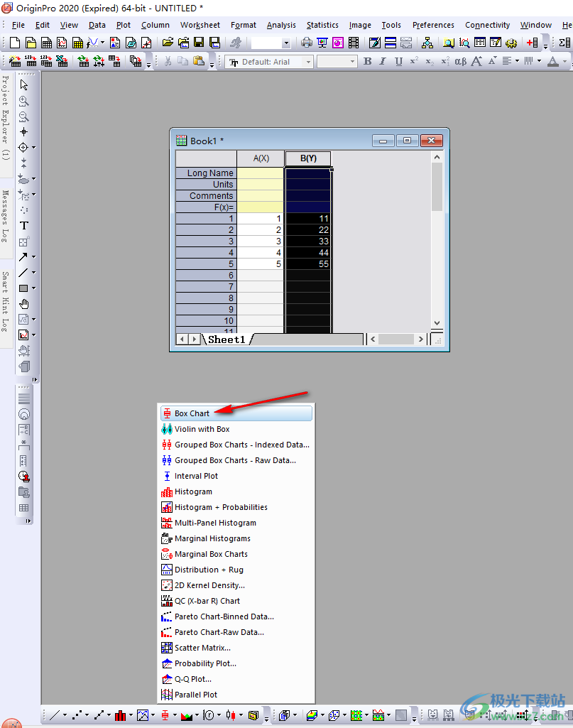Click the Open file icon
Viewport: 573px width, 728px height.
point(168,43)
